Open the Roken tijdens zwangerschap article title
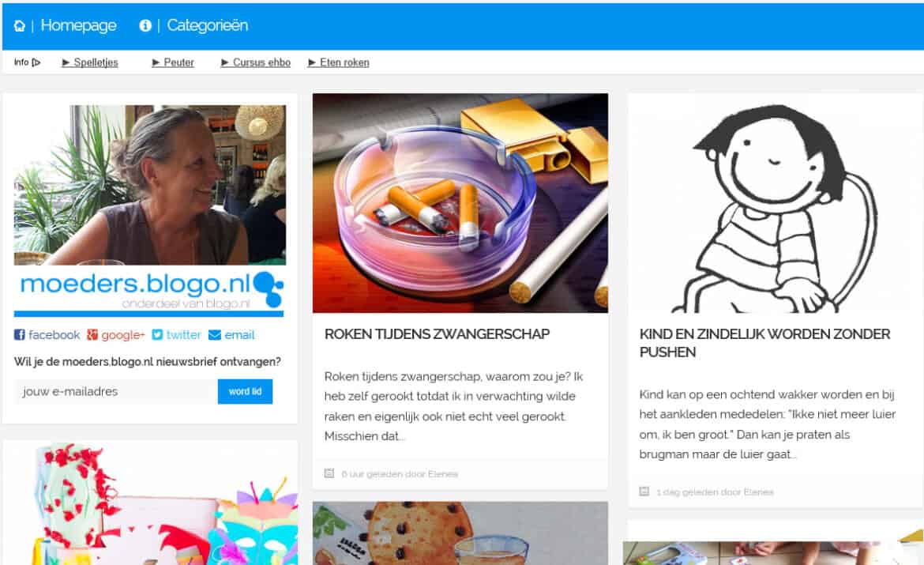 pos(437,334)
